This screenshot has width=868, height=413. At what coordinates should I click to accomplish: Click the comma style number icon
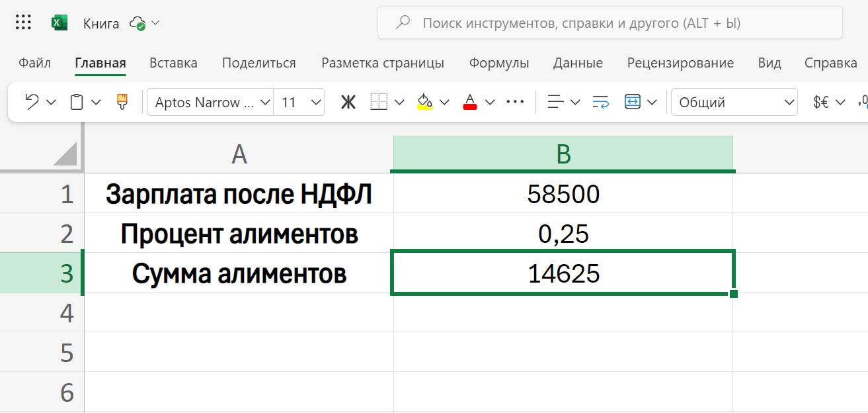coord(863,101)
